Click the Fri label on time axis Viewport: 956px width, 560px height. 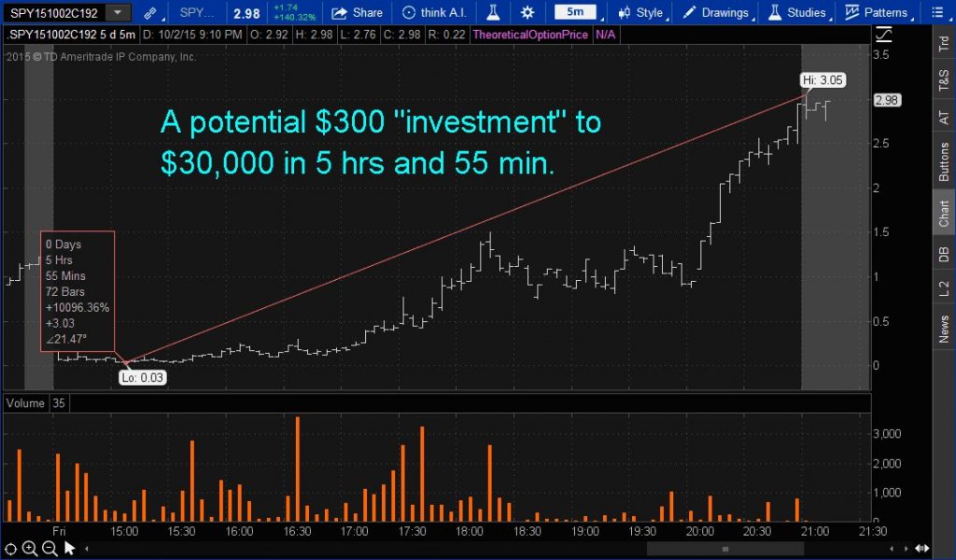click(59, 531)
